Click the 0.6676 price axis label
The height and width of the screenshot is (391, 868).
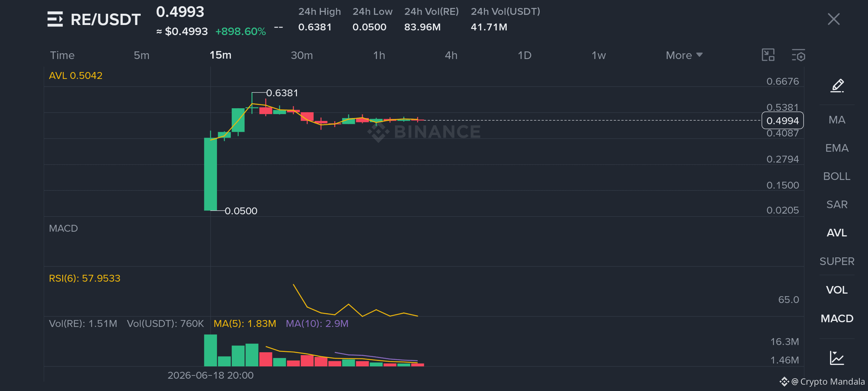point(783,81)
